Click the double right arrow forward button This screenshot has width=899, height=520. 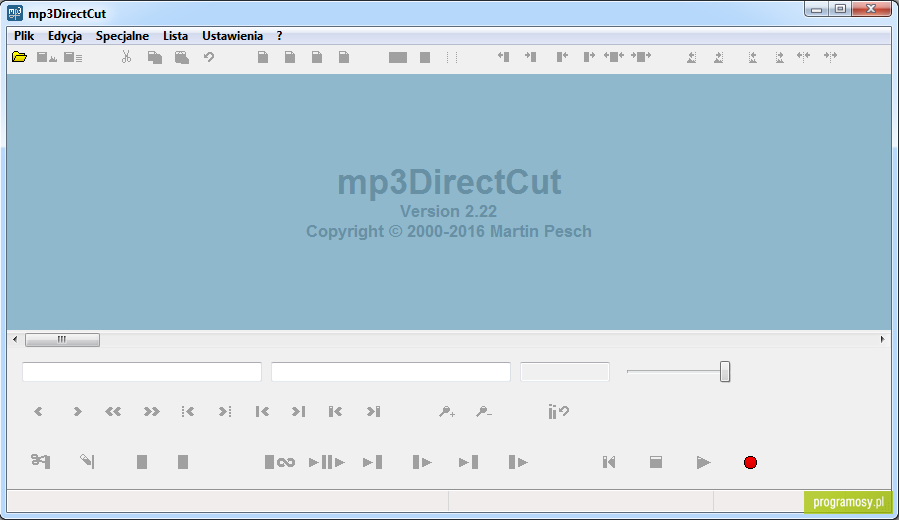(x=151, y=412)
